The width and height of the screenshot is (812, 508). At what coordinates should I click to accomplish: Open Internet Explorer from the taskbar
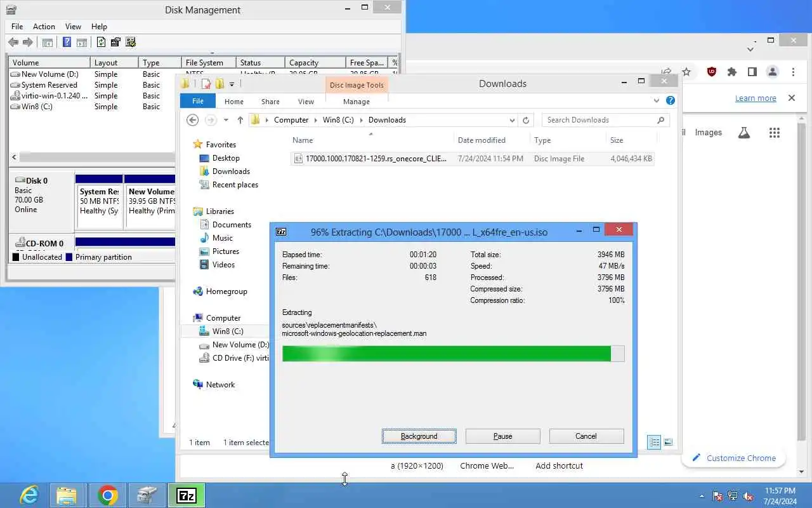click(29, 495)
